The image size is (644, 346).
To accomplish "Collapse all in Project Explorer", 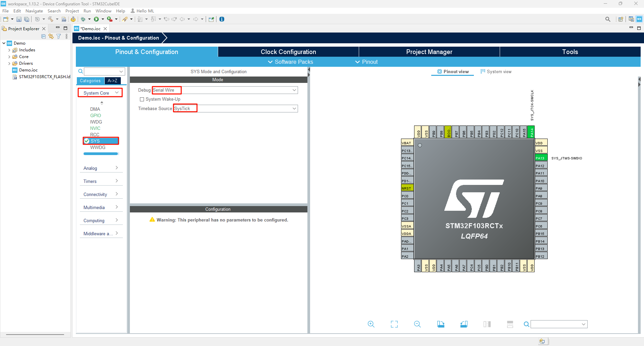I will click(x=43, y=37).
